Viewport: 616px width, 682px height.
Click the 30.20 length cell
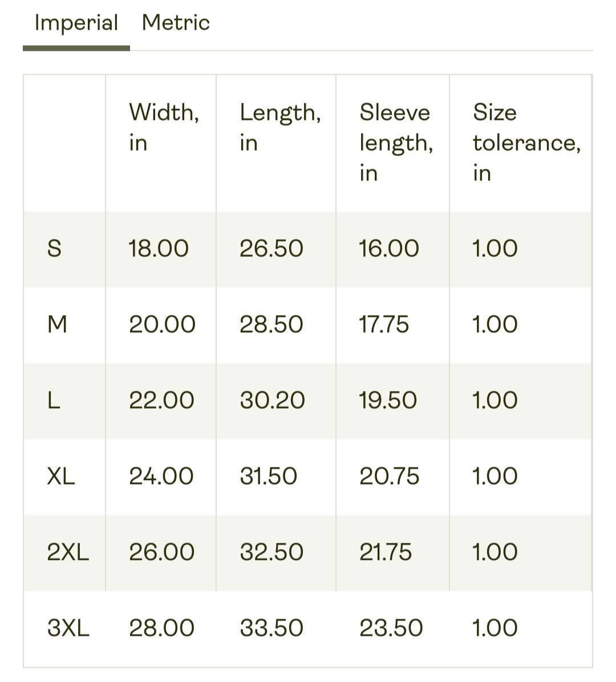273,400
